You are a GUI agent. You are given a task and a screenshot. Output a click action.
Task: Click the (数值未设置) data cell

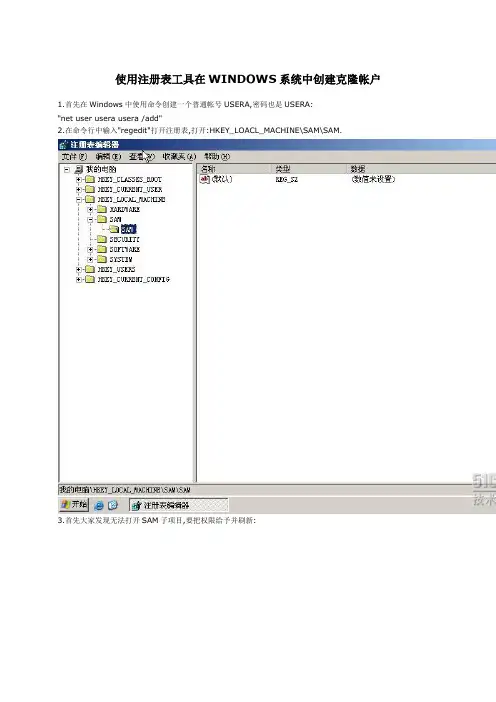point(373,179)
